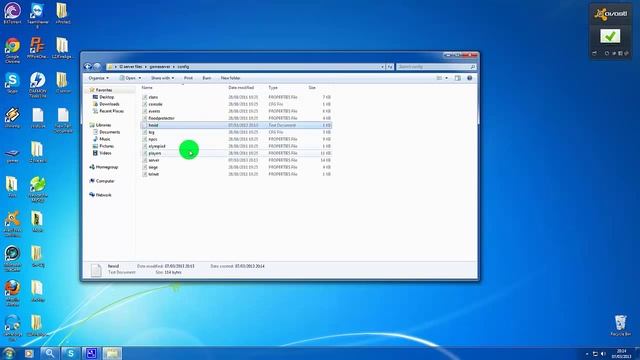Click the magnifier taskbar icon
This screenshot has height=360, width=640.
pyautogui.click(x=50, y=353)
